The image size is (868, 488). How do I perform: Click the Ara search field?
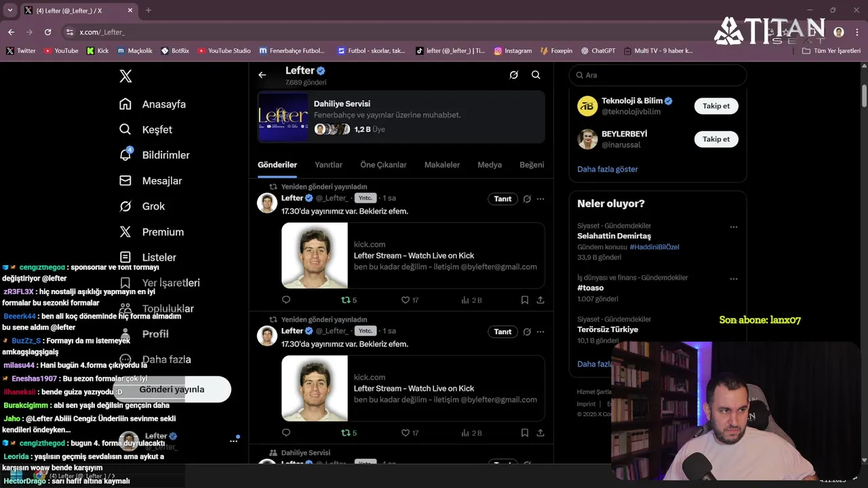[658, 75]
